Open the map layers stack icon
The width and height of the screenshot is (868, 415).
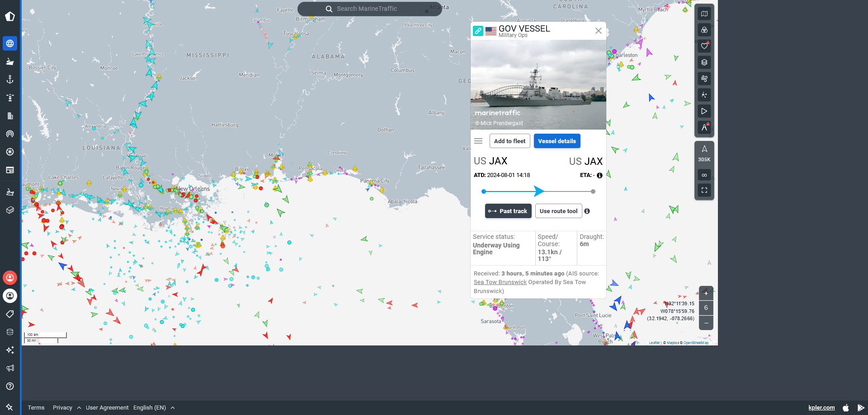(x=704, y=62)
